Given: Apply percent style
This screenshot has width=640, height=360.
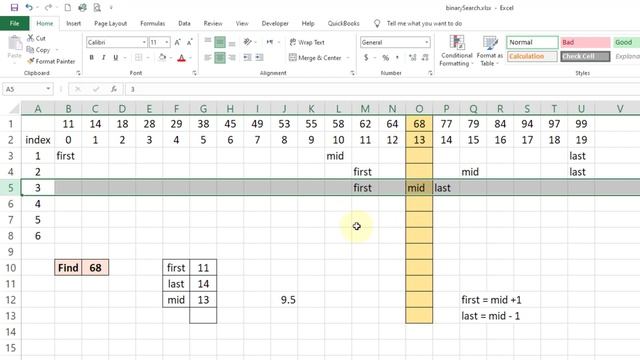Looking at the screenshot, I should click(x=386, y=58).
